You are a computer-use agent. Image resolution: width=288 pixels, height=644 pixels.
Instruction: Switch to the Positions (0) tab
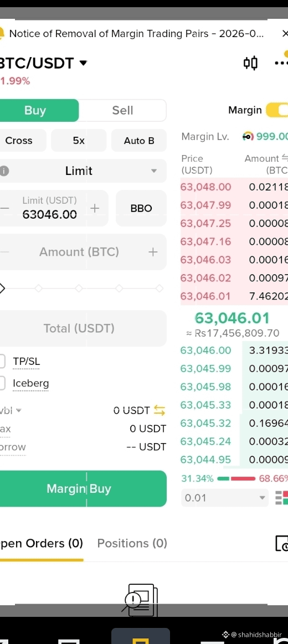[132, 543]
